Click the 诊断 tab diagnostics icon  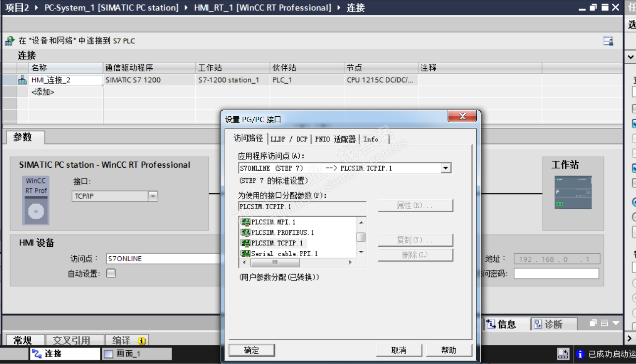click(x=538, y=324)
